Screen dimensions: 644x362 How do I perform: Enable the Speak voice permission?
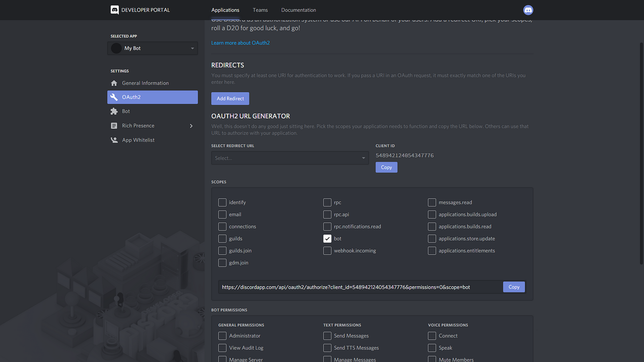pyautogui.click(x=432, y=348)
